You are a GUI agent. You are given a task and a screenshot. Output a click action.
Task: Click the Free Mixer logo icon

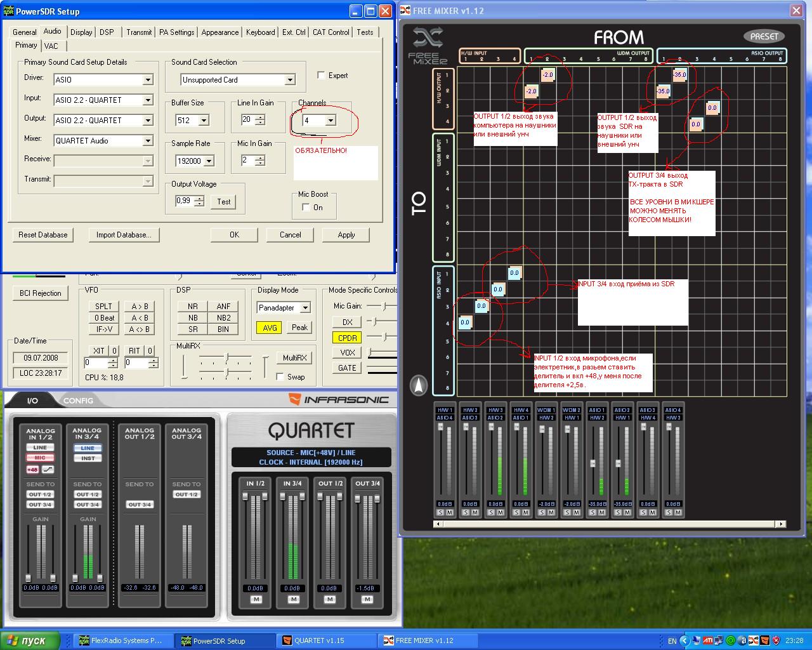tap(428, 38)
